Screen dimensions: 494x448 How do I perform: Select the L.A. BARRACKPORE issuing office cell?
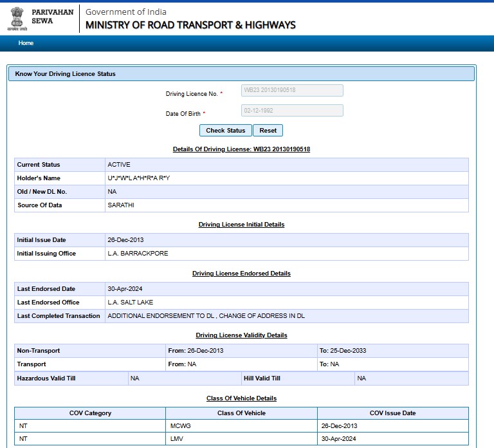(x=138, y=254)
